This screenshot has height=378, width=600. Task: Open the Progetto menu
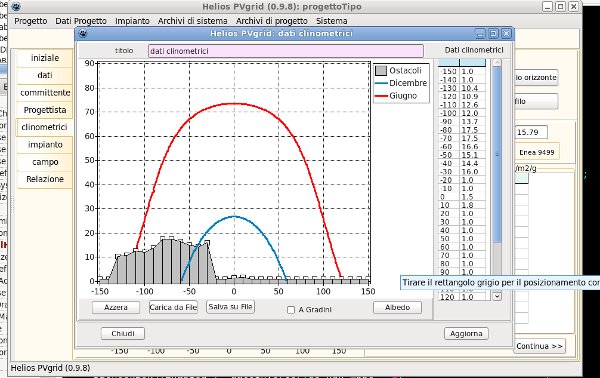coord(31,21)
